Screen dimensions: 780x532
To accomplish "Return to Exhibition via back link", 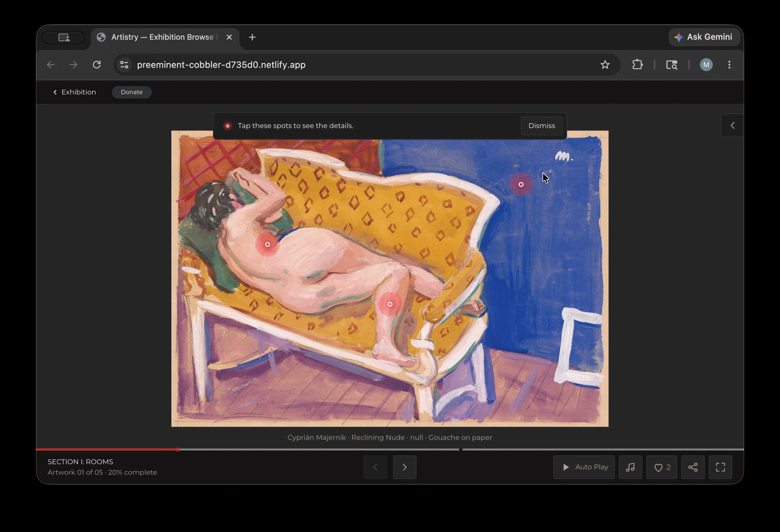I will point(74,92).
